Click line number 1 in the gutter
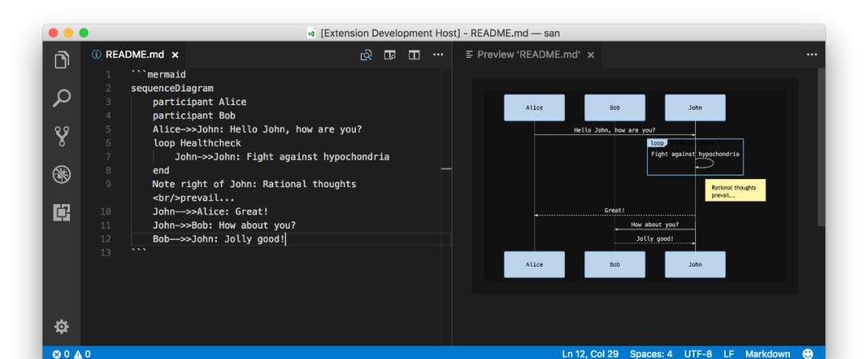This screenshot has height=359, width=868. [x=108, y=75]
